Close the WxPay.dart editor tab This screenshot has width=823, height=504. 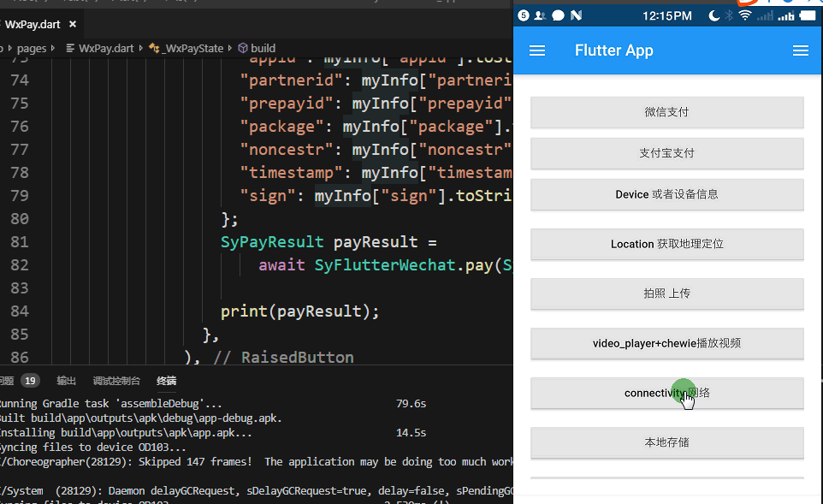pos(73,24)
